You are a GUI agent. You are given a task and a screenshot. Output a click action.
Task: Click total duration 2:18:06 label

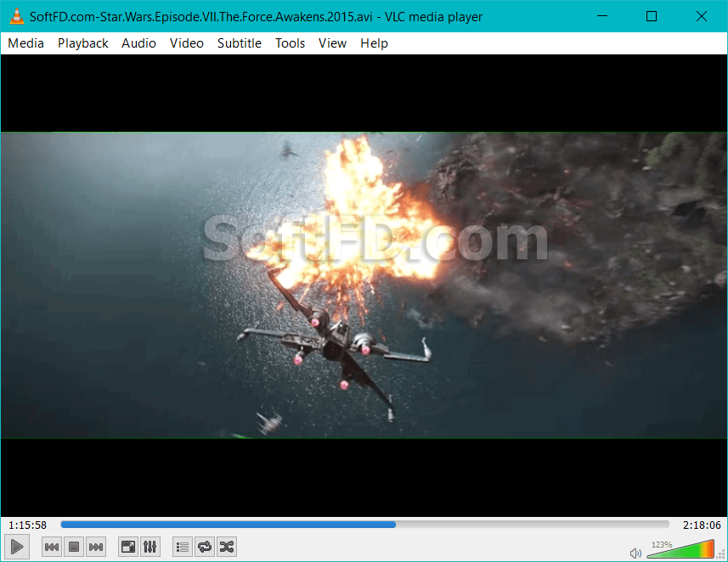(702, 525)
